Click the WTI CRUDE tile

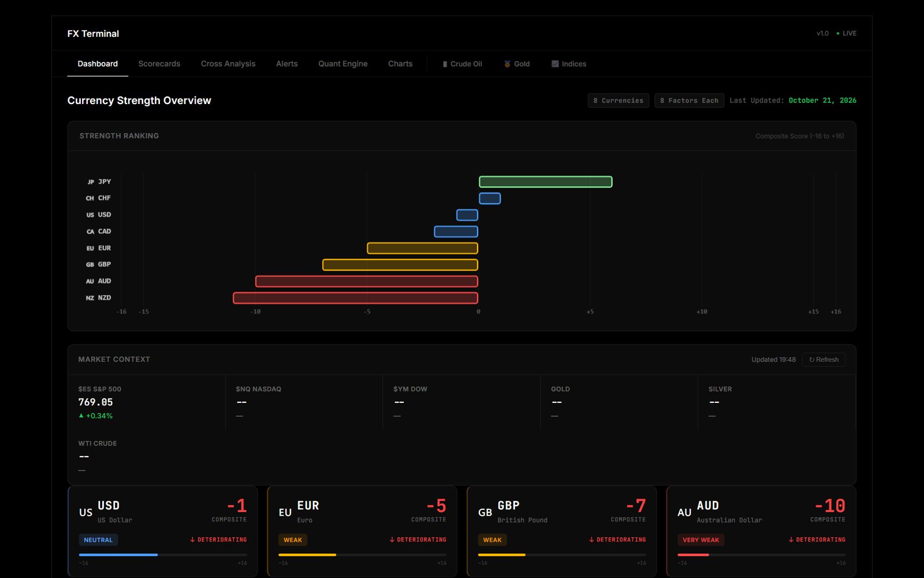[x=146, y=457]
